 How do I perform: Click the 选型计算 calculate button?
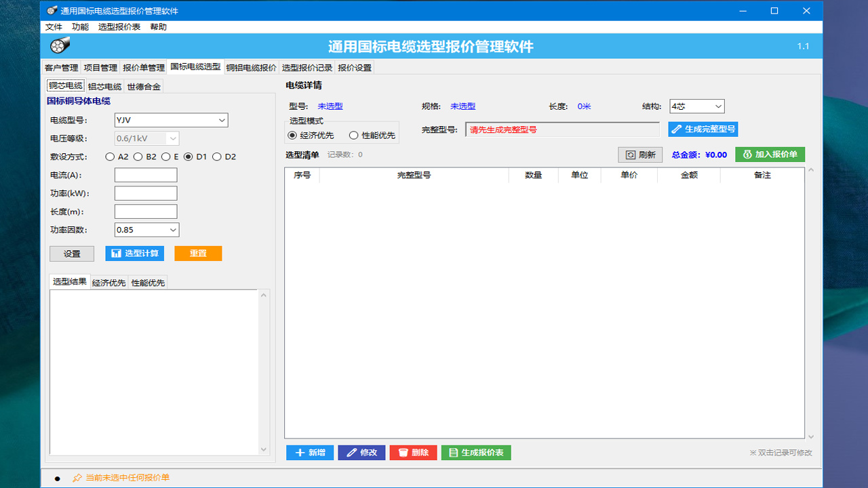(134, 253)
